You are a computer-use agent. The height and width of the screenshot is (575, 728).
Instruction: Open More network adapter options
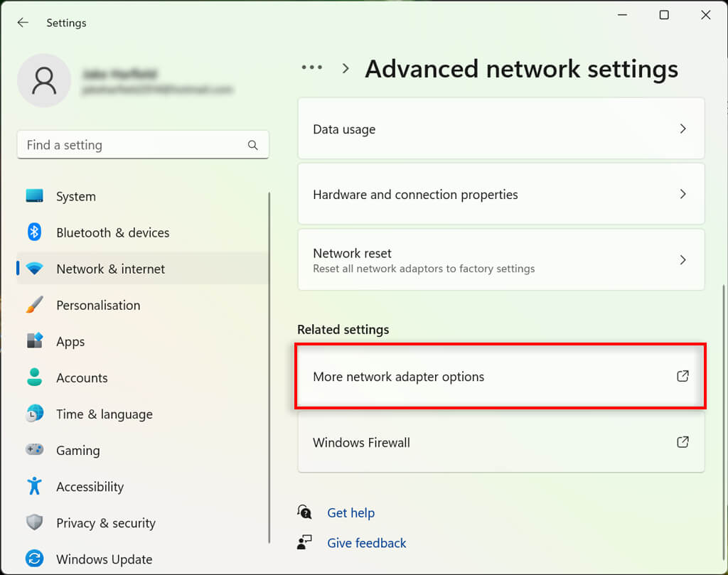(x=500, y=377)
